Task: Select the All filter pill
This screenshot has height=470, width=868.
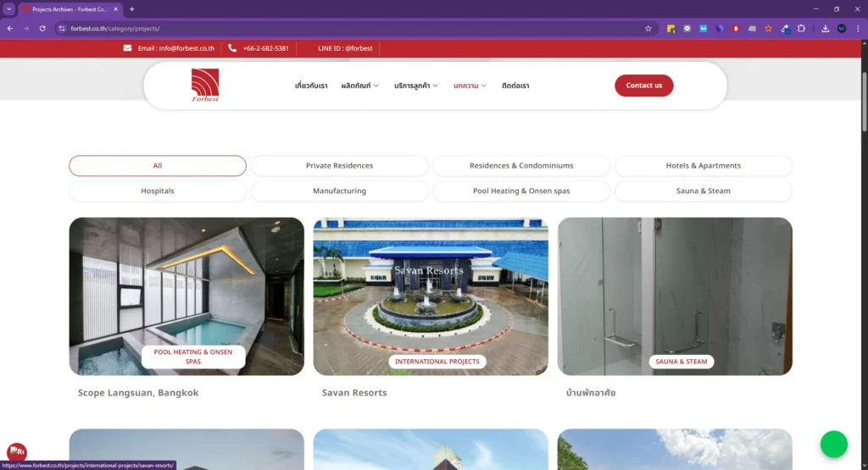Action: point(158,165)
